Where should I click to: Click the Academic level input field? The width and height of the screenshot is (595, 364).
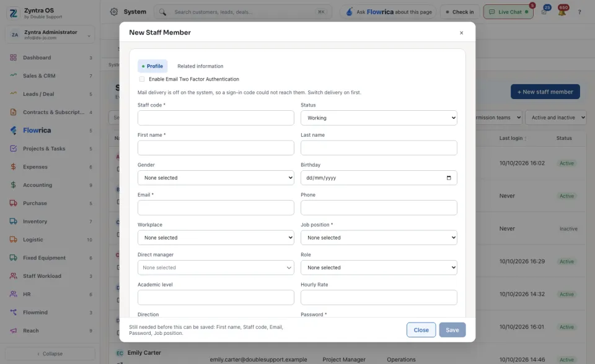(x=216, y=298)
